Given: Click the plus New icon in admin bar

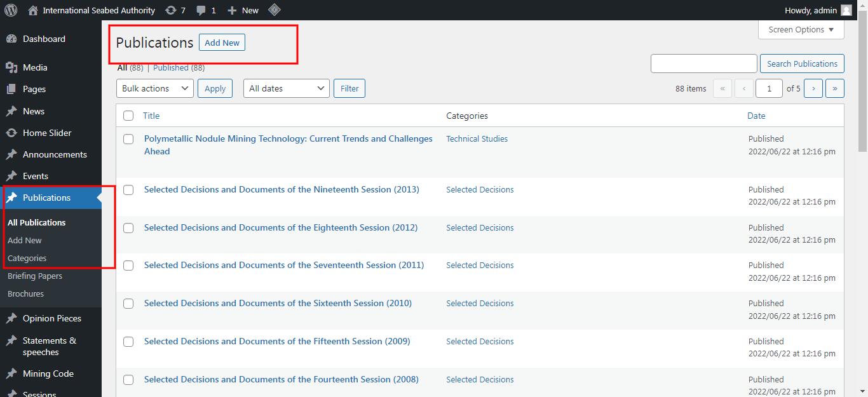Looking at the screenshot, I should [232, 10].
